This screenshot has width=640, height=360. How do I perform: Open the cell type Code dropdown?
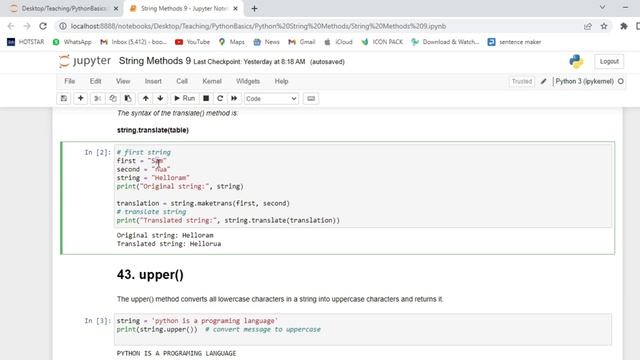[271, 99]
